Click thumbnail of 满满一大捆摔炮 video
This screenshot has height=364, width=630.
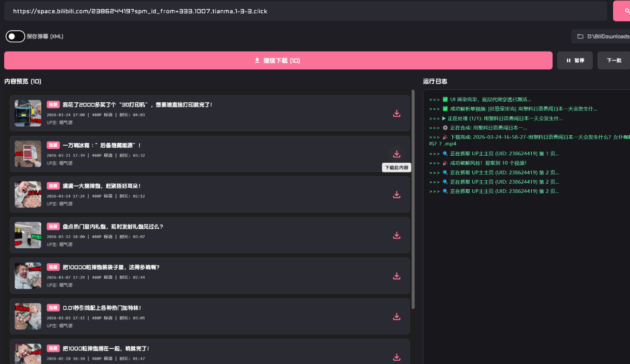28,194
